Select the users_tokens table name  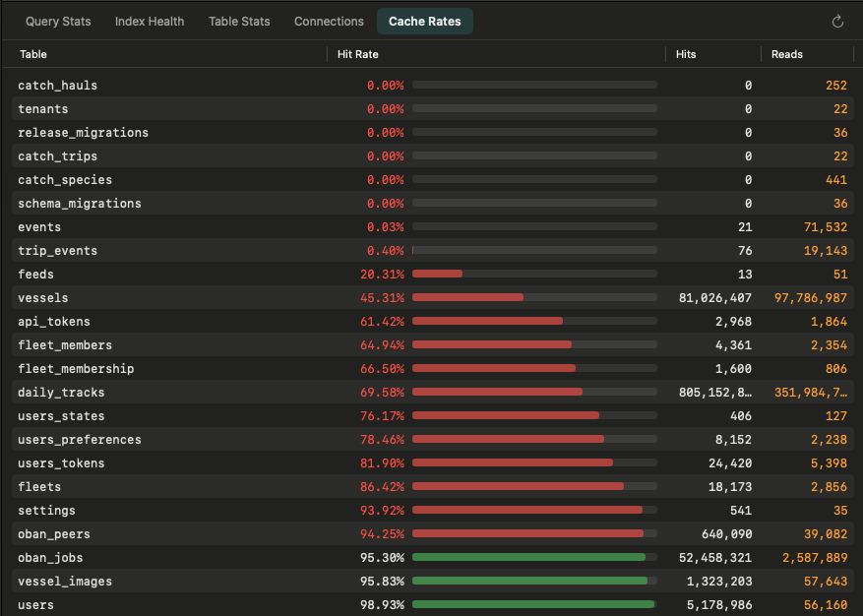(x=61, y=464)
